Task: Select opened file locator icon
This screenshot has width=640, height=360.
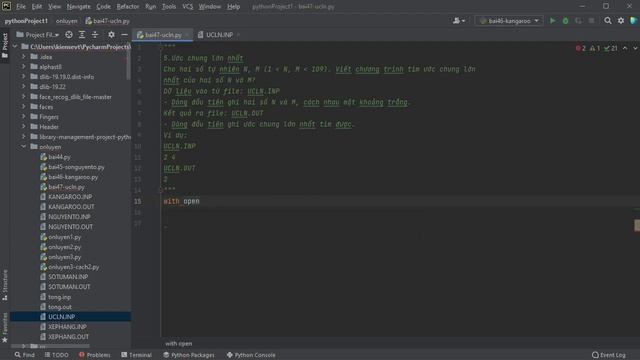Action: tap(69, 35)
